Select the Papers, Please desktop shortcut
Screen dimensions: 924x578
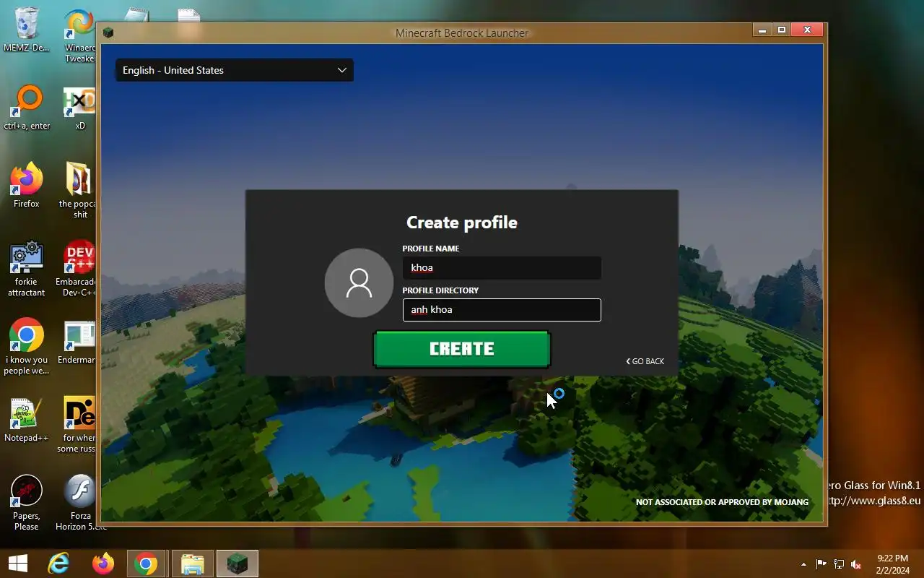27,503
